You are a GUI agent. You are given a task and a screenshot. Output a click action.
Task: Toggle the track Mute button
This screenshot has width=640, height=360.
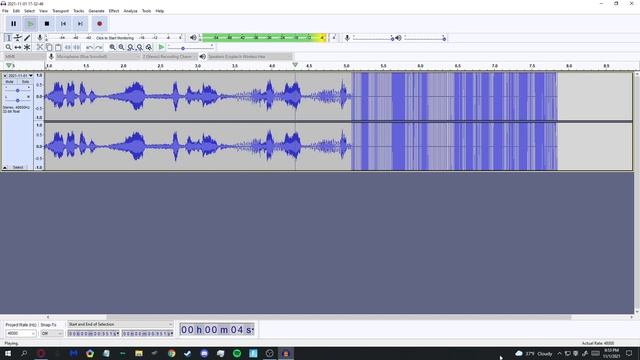[9, 82]
